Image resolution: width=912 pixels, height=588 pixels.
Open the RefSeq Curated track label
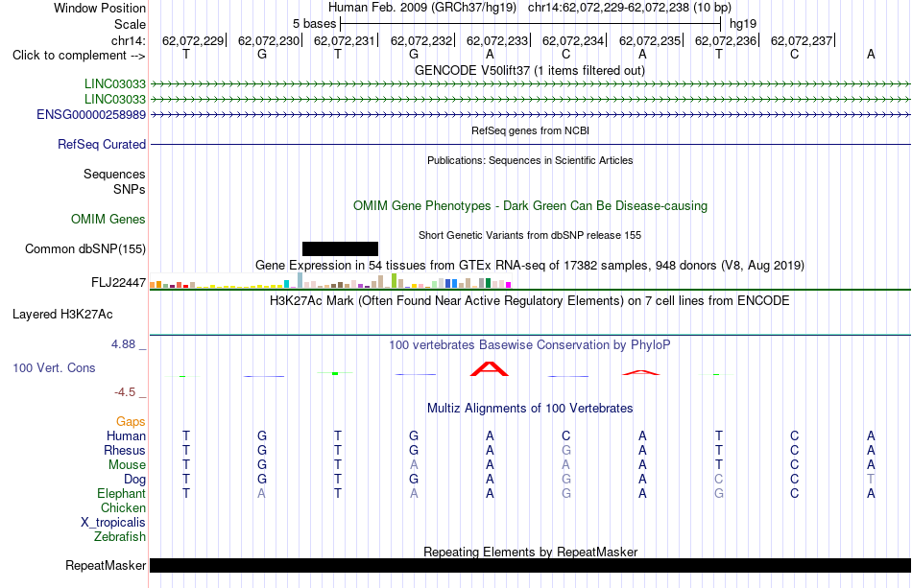(102, 144)
